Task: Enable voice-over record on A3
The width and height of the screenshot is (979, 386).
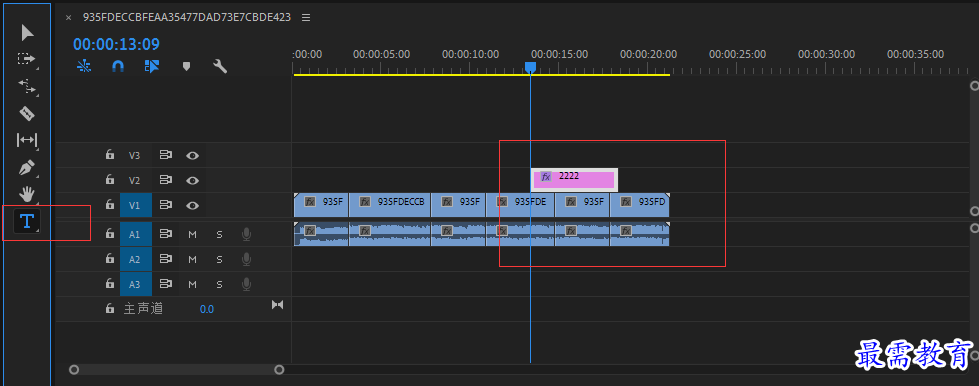Action: 247,284
